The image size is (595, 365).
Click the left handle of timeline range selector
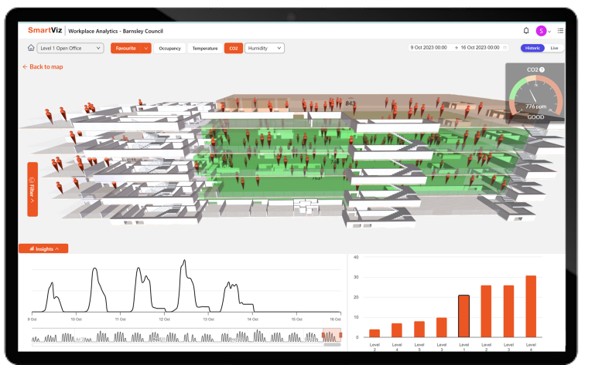point(323,335)
